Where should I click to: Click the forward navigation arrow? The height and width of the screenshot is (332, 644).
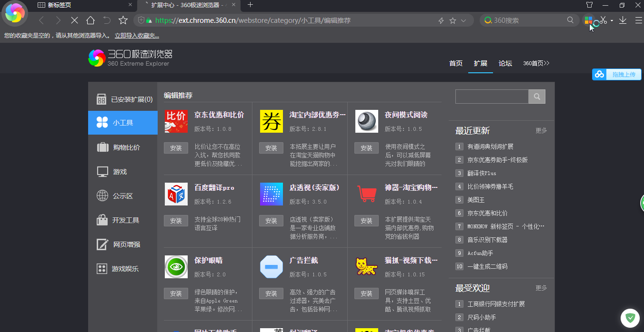coord(58,20)
